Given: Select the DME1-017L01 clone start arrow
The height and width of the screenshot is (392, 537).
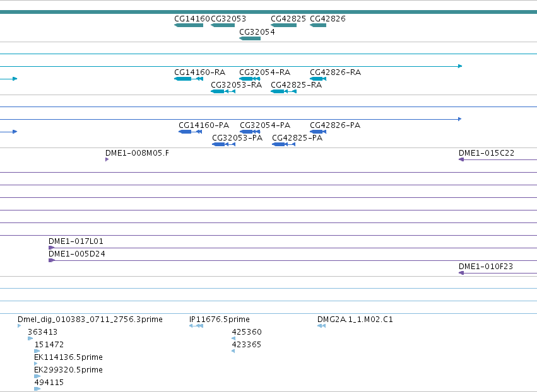Looking at the screenshot, I should click(51, 248).
